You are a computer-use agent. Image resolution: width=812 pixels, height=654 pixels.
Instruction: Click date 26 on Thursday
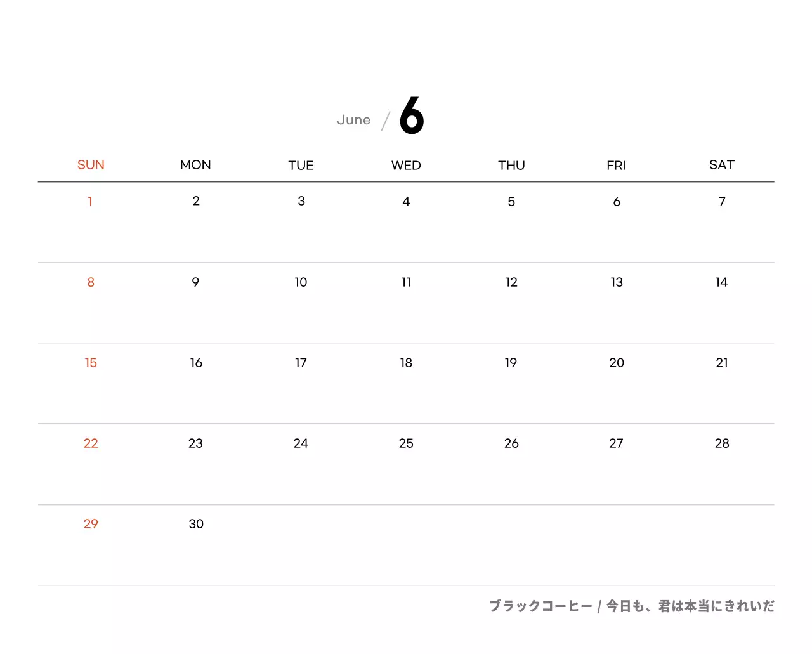point(511,443)
